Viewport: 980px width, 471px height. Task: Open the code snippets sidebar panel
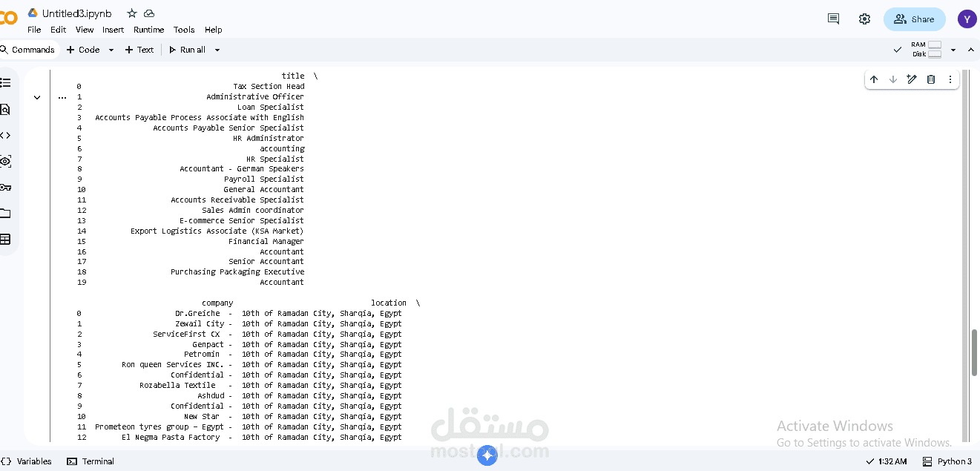tap(6, 134)
